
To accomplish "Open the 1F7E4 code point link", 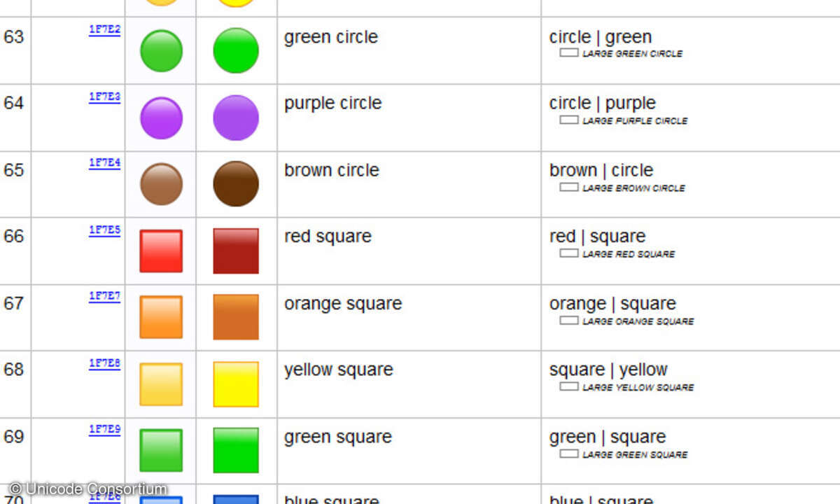I will click(104, 163).
